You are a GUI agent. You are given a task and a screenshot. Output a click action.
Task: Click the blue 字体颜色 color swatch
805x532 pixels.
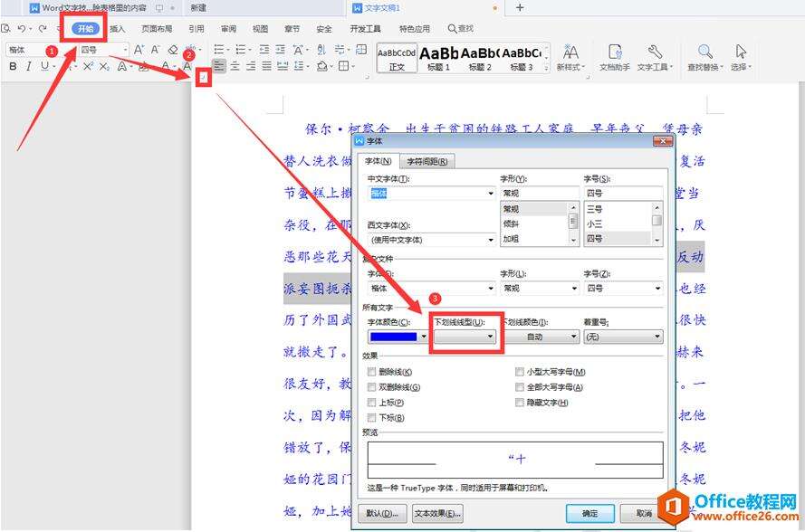coord(398,336)
